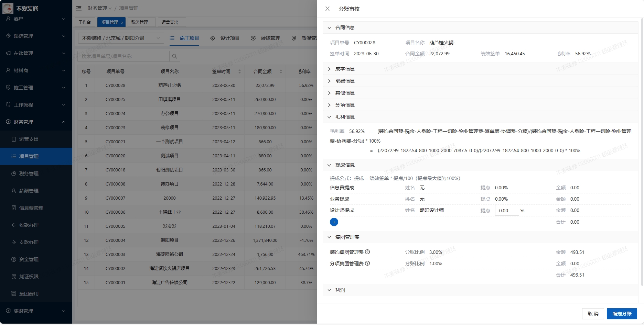Collapse the 提成信息 section
The image size is (644, 325).
(329, 165)
